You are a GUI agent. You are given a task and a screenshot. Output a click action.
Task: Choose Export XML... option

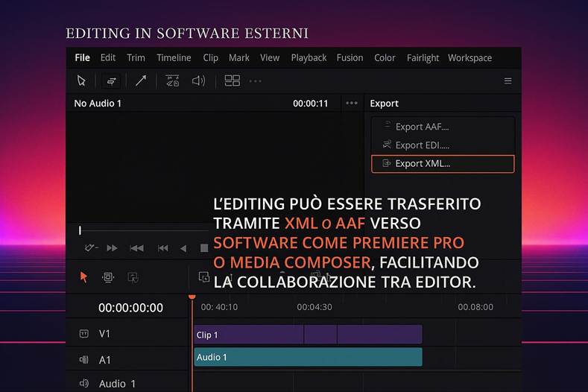click(x=443, y=163)
